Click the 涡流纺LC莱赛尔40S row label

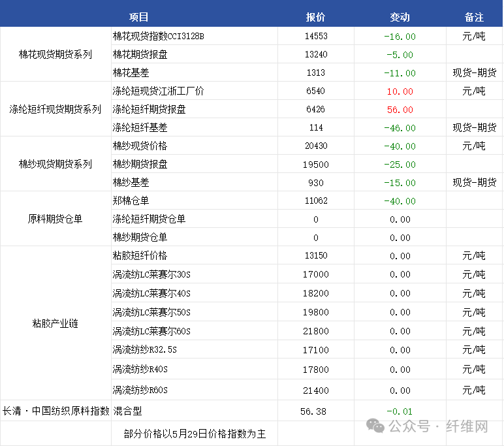[151, 293]
